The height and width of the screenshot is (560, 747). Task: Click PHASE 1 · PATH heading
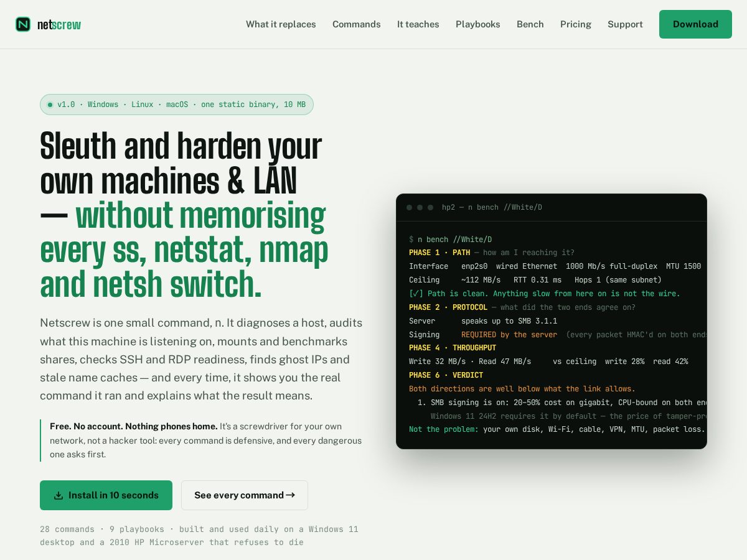click(x=439, y=253)
